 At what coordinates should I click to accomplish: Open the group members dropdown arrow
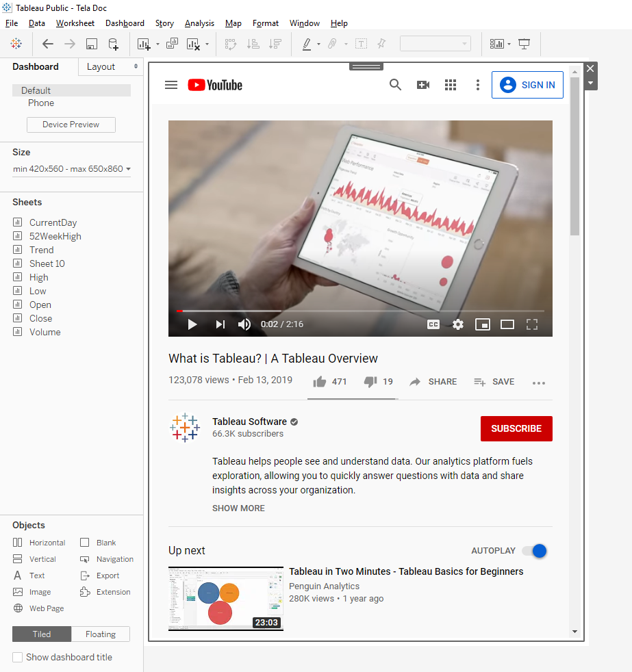346,44
